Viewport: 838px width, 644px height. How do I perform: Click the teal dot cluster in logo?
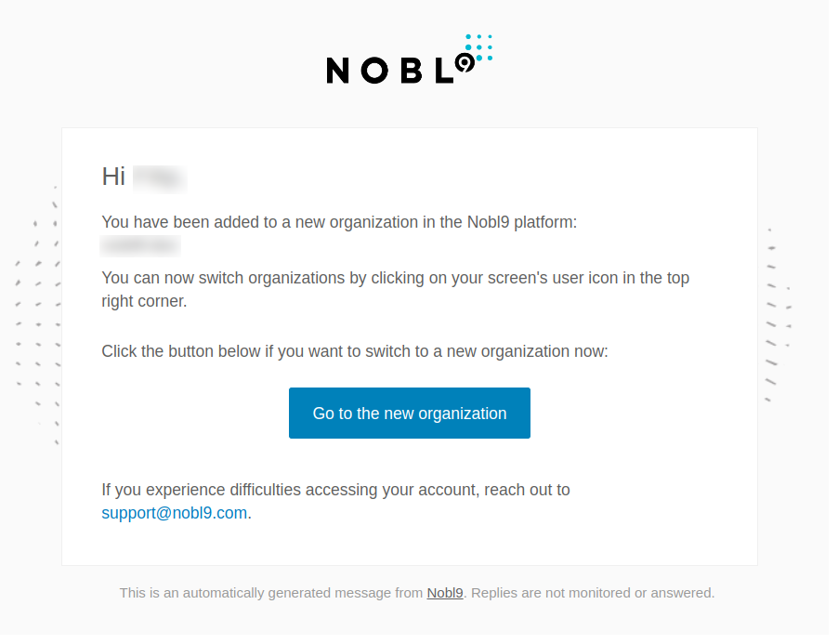point(478,47)
